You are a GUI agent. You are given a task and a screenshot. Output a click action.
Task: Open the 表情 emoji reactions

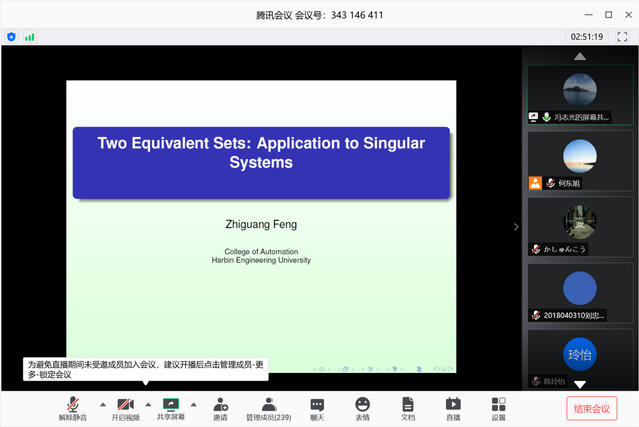point(362,404)
